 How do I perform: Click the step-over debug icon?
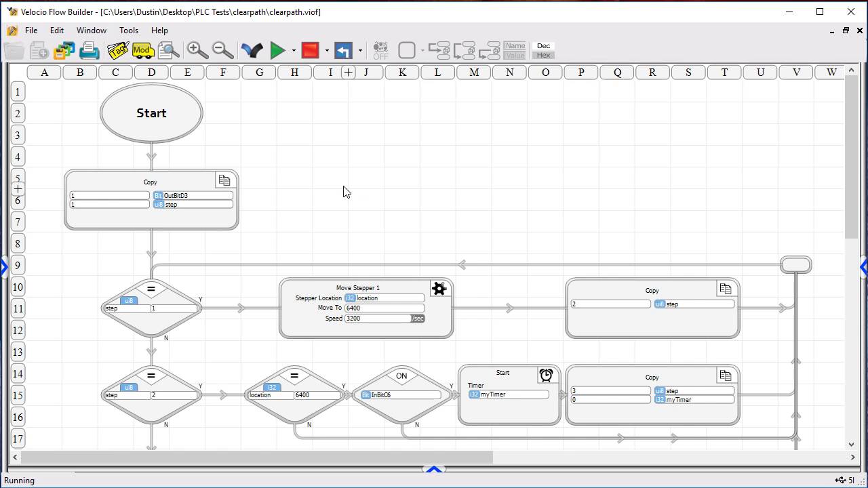coord(465,50)
